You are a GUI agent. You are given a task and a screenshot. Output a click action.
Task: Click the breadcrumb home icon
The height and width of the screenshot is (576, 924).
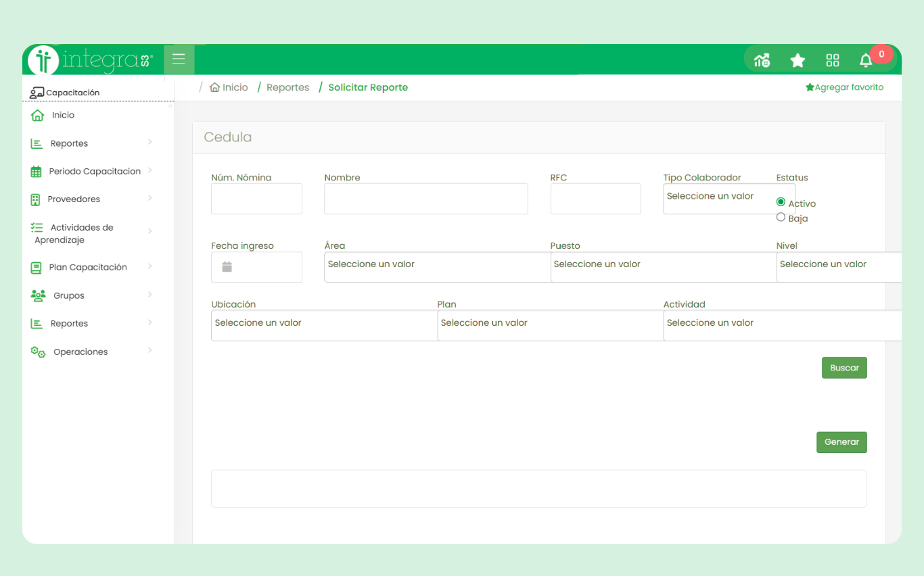215,87
